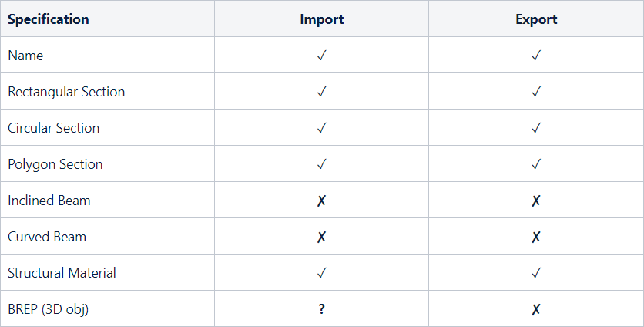Click the Export checkmark for Rectangular Section
Image resolution: width=644 pixels, height=327 pixels.
[536, 92]
